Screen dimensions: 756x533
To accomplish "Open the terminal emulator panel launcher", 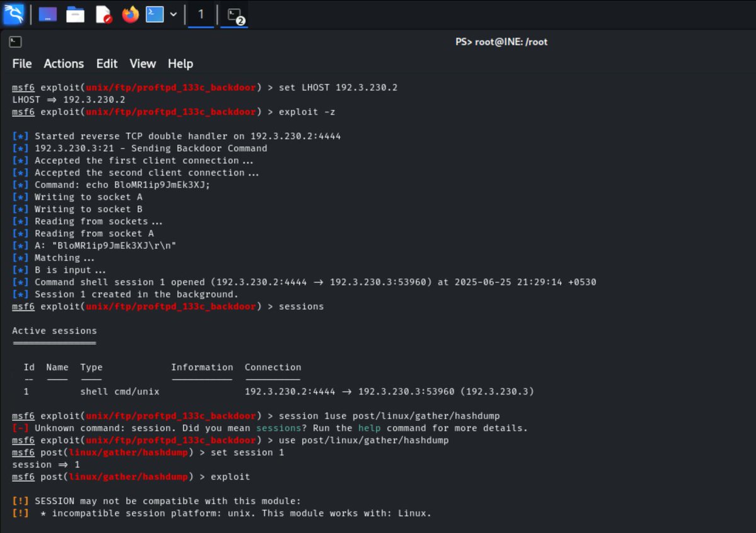I will click(x=155, y=14).
